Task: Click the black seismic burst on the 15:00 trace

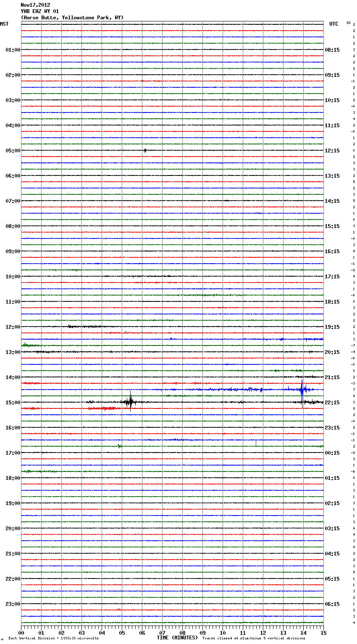Action: coord(131,402)
